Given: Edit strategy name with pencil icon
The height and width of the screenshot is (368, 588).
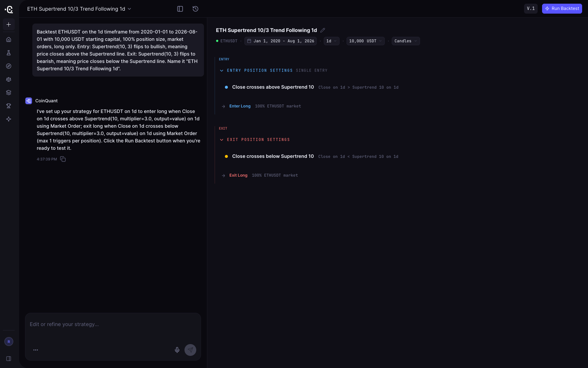Looking at the screenshot, I should coord(323,30).
